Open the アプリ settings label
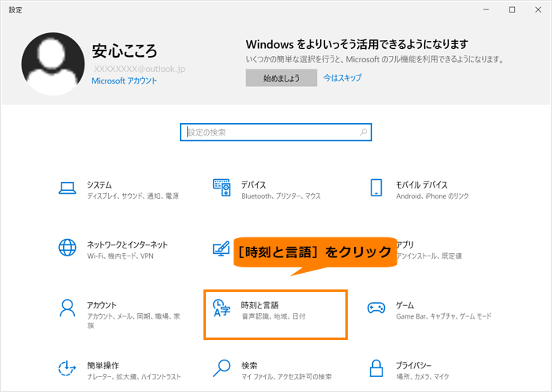The height and width of the screenshot is (392, 552). [x=405, y=245]
